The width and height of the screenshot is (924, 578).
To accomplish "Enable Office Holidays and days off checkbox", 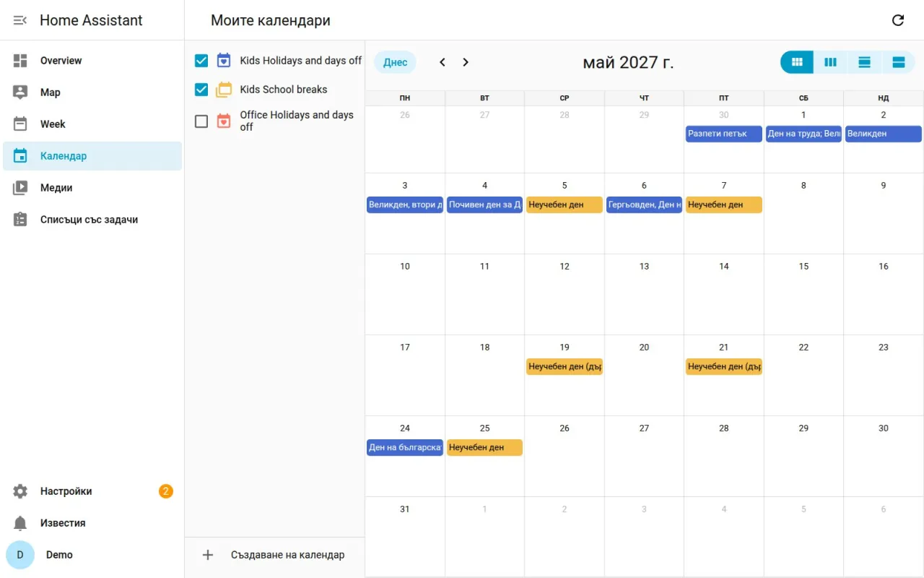I will 201,121.
